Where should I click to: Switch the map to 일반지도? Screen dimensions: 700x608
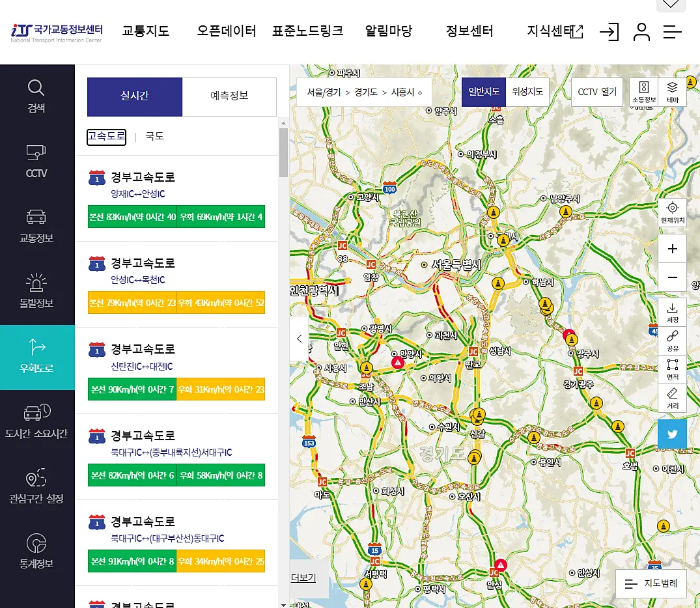tap(483, 92)
